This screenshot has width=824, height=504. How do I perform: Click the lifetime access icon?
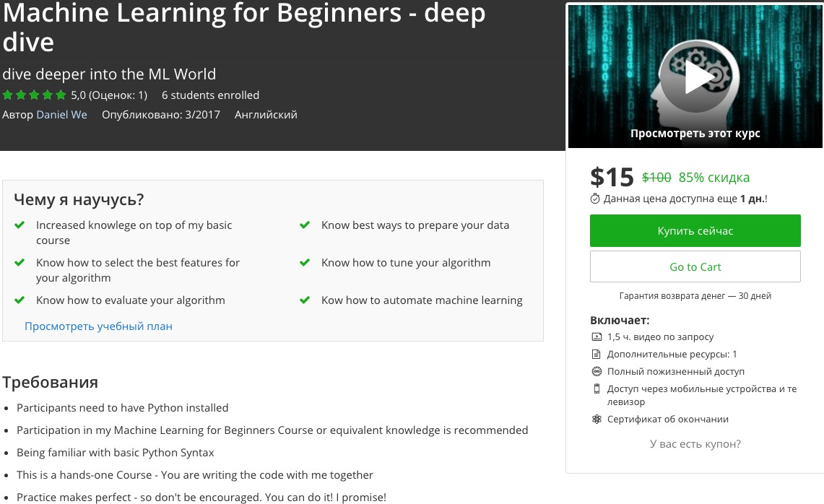click(597, 371)
